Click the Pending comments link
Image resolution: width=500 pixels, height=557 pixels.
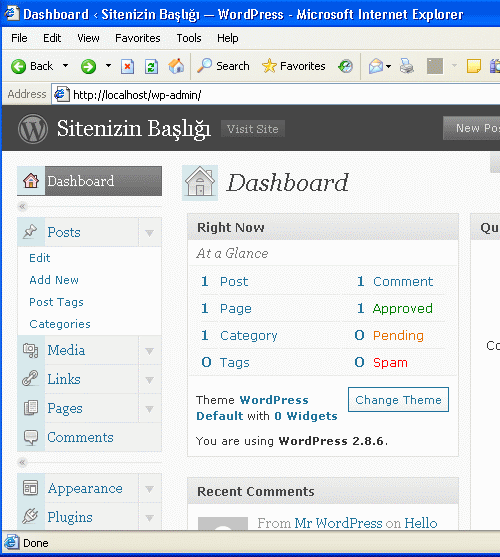[398, 335]
